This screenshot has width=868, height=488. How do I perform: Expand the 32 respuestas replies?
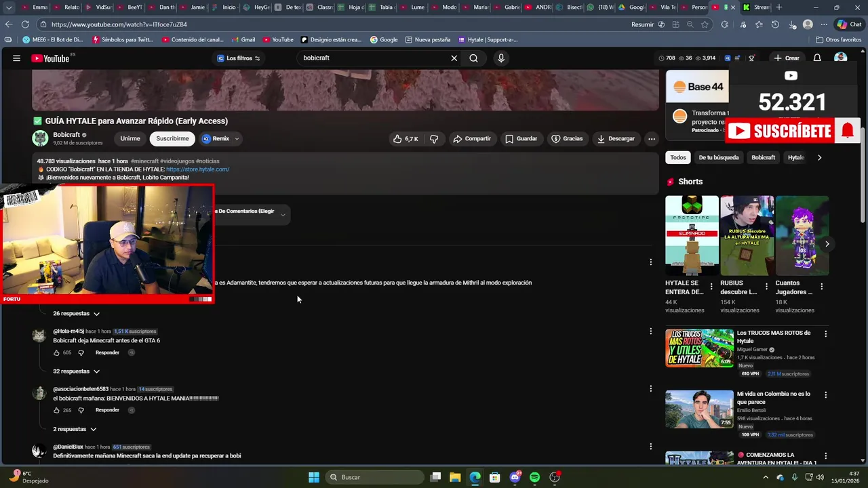pyautogui.click(x=76, y=371)
